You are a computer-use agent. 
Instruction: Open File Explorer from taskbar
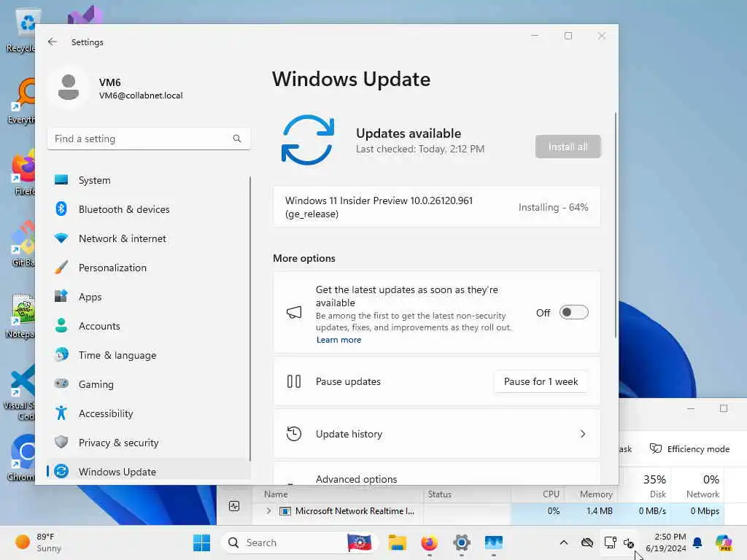tap(397, 542)
